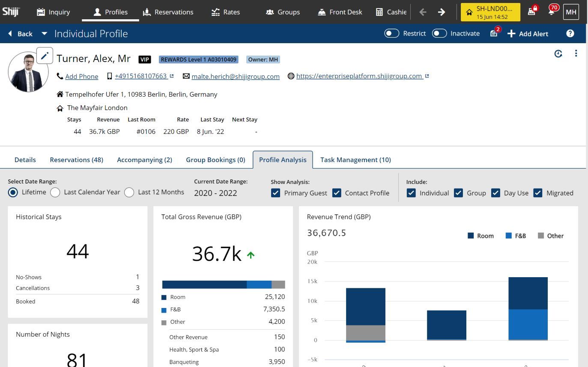
Task: Open the MH user account menu
Action: [x=571, y=12]
